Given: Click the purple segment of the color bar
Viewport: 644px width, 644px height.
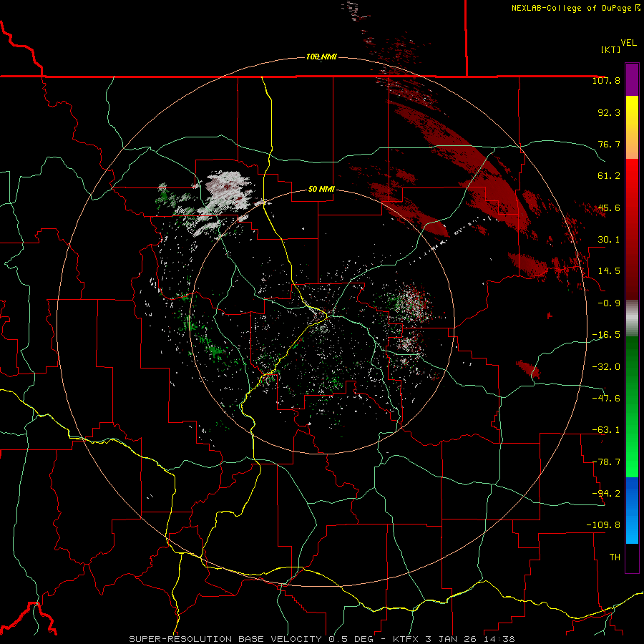Looking at the screenshot, I should (x=632, y=80).
